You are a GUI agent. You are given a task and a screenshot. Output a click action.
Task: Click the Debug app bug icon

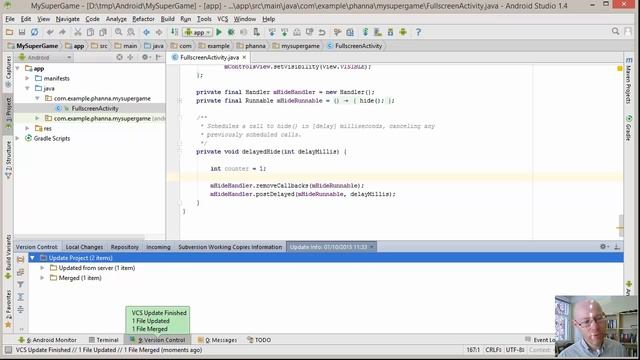coord(231,32)
